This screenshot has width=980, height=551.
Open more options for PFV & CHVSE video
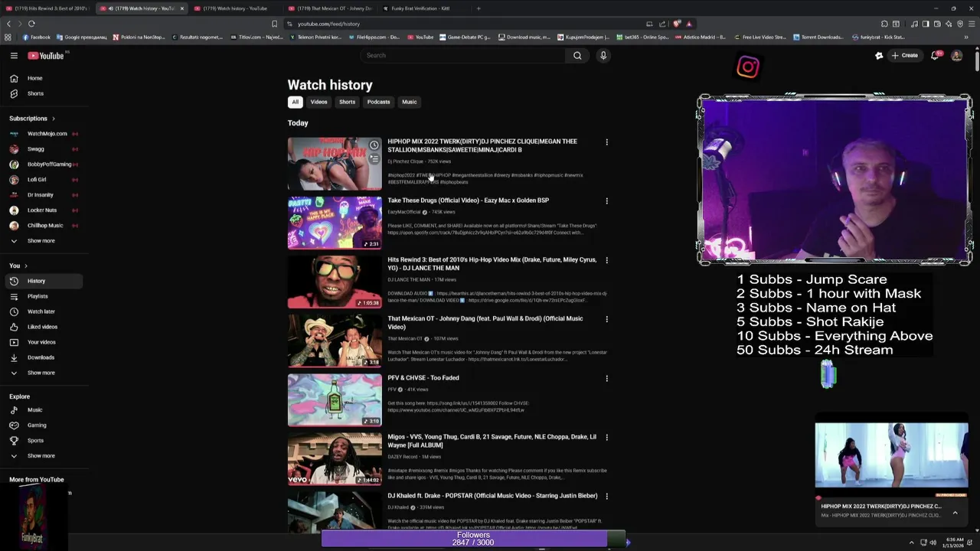[606, 378]
